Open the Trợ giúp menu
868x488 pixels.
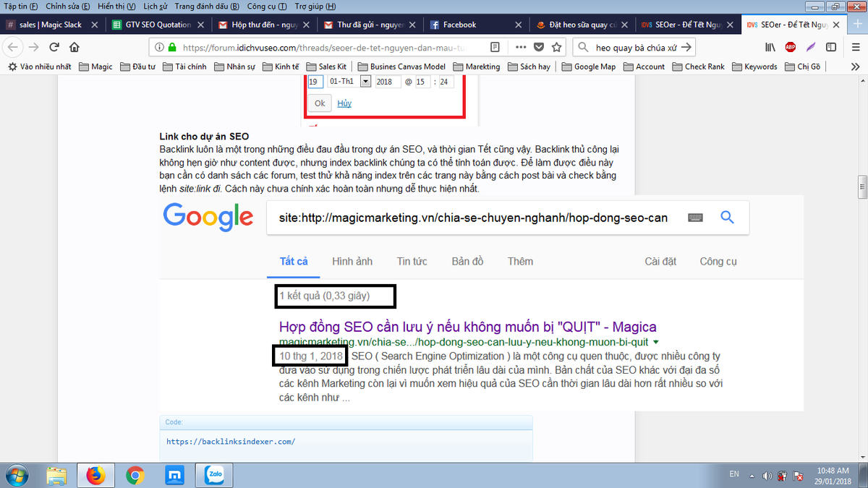315,6
